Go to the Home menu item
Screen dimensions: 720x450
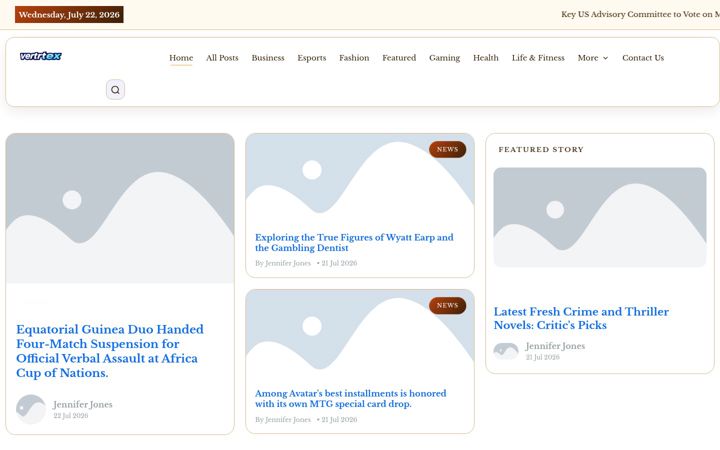coord(181,58)
